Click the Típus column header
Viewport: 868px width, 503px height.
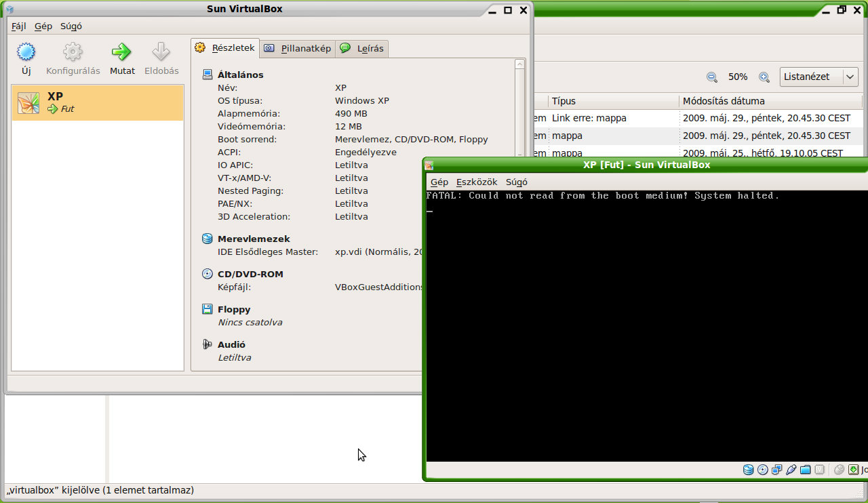click(613, 101)
